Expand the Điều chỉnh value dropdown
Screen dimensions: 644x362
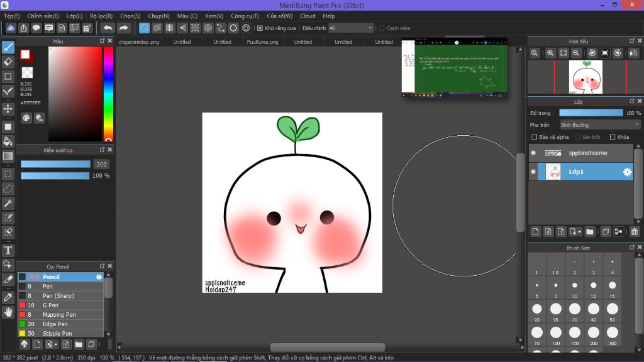click(x=369, y=28)
